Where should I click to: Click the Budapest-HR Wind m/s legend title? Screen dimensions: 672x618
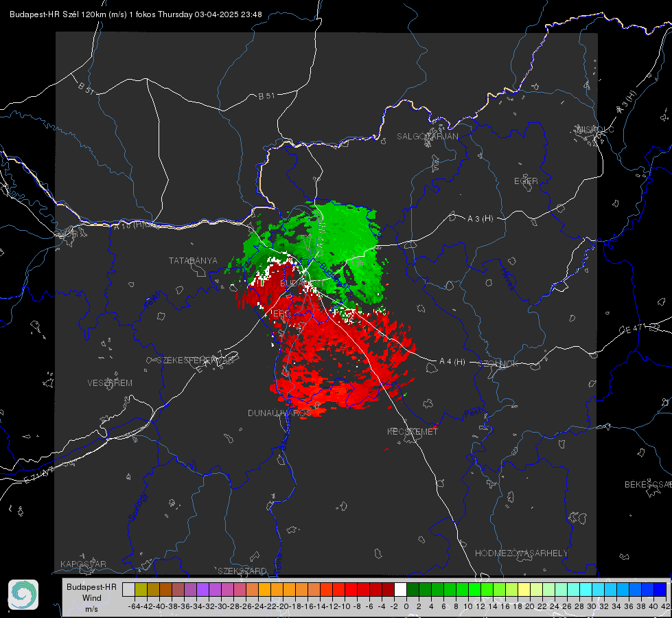[x=92, y=598]
